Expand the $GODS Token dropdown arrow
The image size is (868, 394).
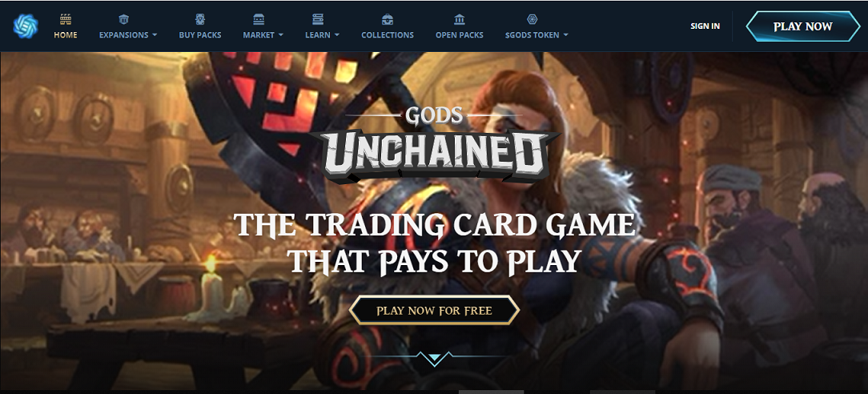[566, 35]
